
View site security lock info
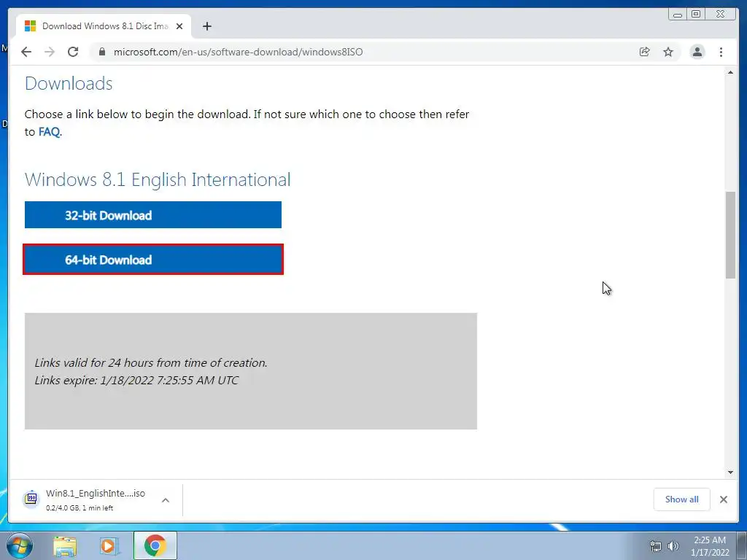102,52
